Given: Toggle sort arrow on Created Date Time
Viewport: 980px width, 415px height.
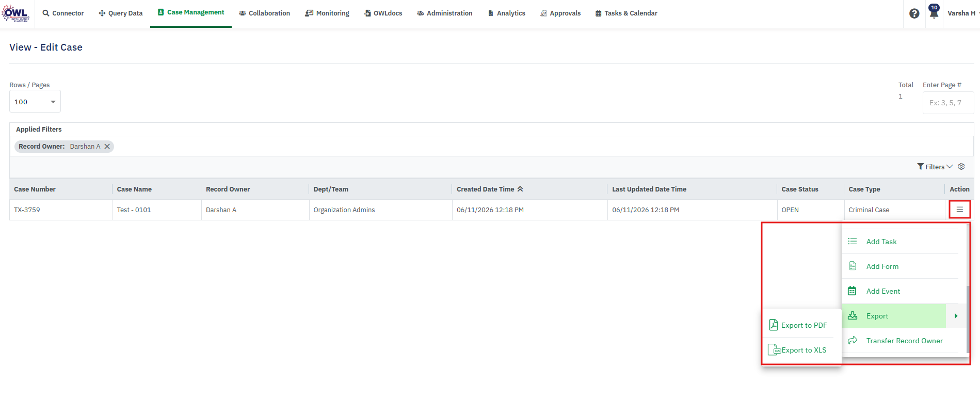Looking at the screenshot, I should 520,189.
